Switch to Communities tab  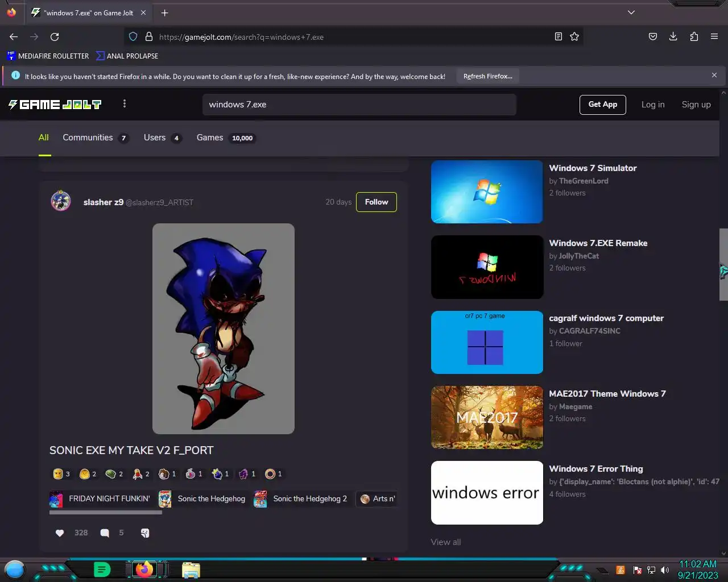coord(96,138)
